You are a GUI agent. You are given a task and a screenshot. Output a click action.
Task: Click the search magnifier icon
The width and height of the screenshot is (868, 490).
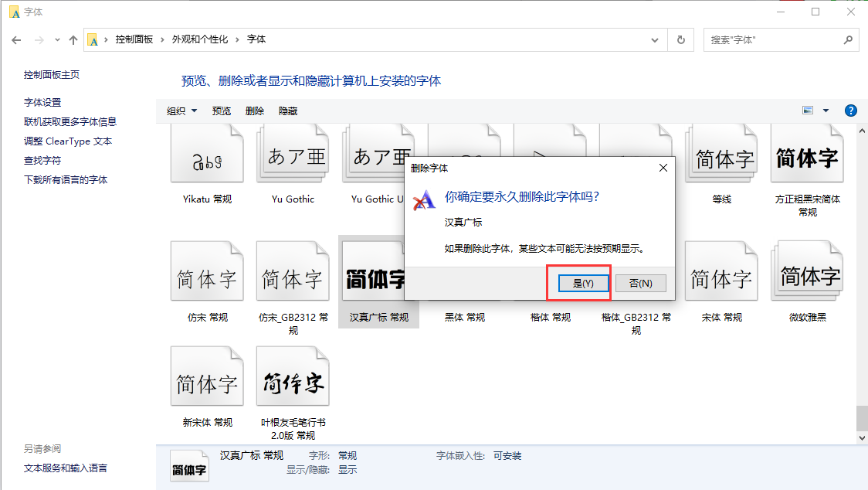point(848,40)
